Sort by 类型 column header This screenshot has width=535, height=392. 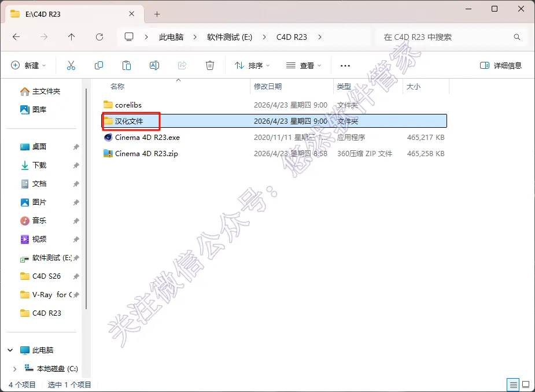[344, 86]
